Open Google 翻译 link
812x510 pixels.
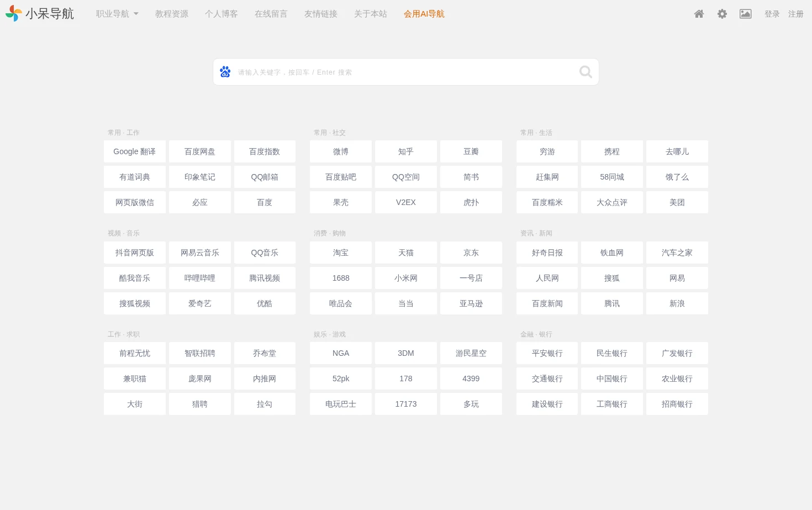coord(135,151)
